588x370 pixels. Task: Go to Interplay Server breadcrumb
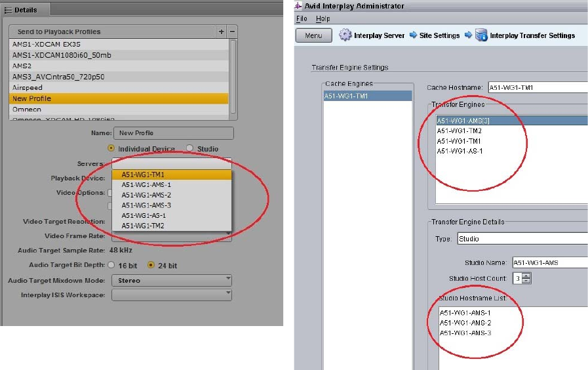point(379,35)
